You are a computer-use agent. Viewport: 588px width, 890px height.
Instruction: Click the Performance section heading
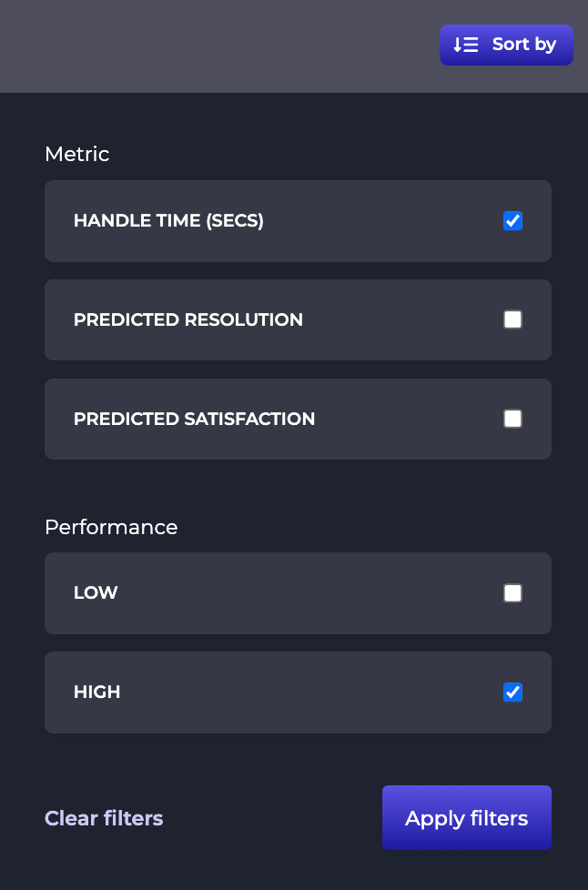[111, 527]
